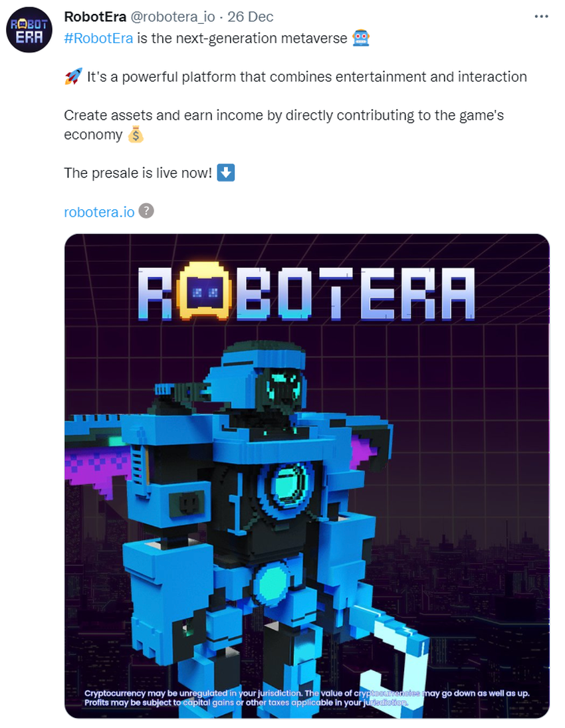Open the three-dot more options menu

[x=541, y=16]
